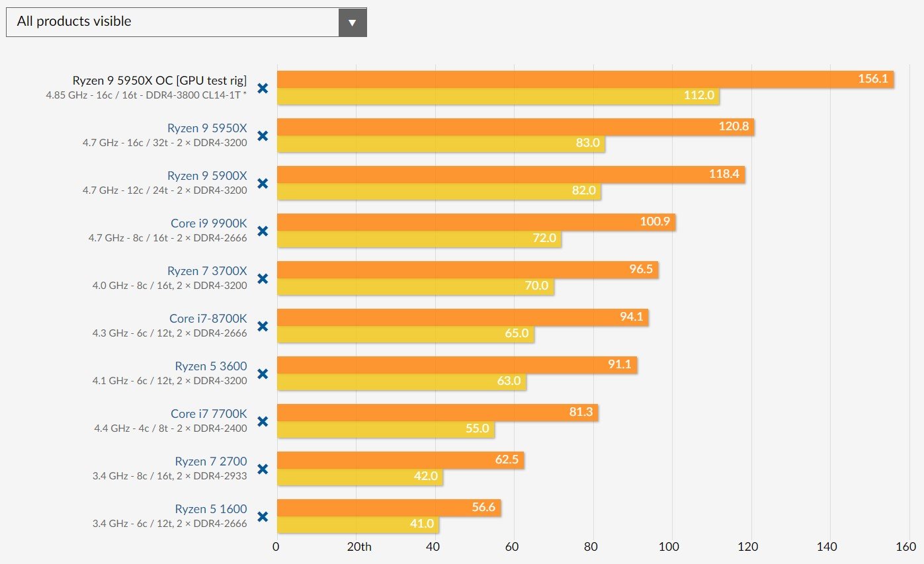Remove Ryzen 7 2700 with X icon
The image size is (924, 564).
coord(263,469)
